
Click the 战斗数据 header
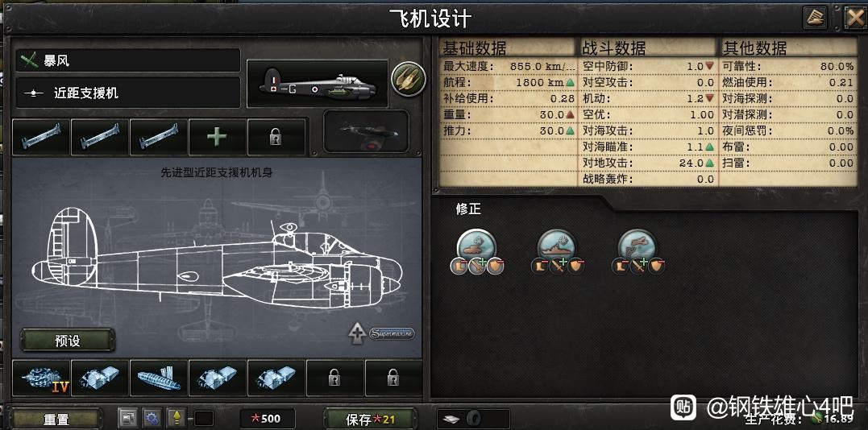pos(614,48)
